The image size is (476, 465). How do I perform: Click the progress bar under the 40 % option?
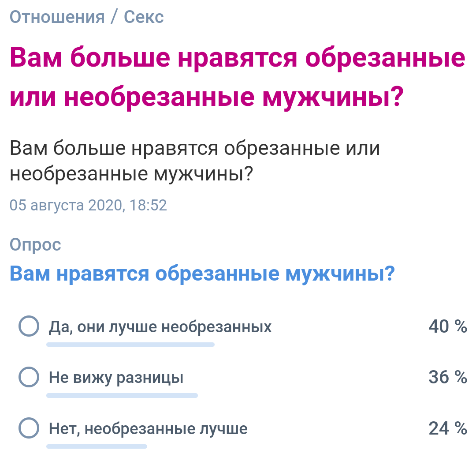(130, 345)
